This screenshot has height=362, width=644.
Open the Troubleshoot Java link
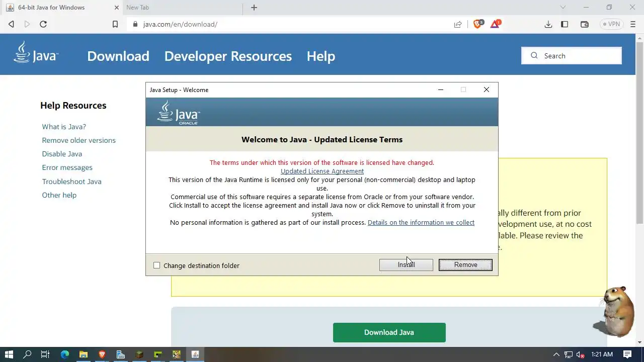coord(72,182)
